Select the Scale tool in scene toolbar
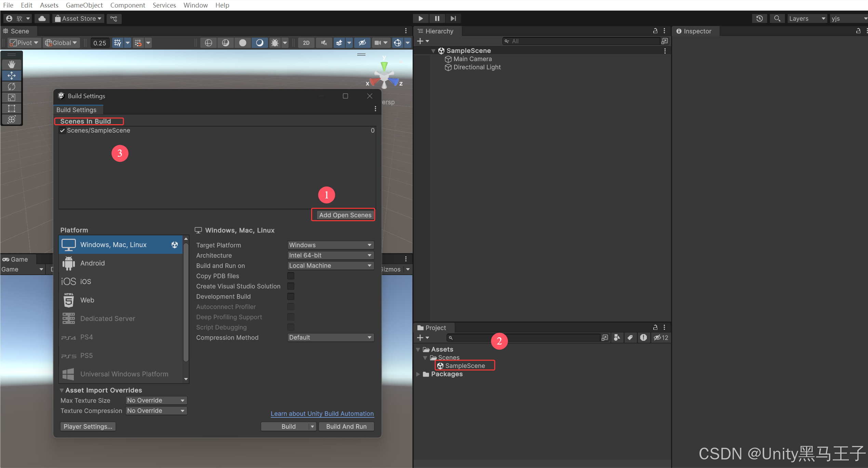868x468 pixels. 12,97
